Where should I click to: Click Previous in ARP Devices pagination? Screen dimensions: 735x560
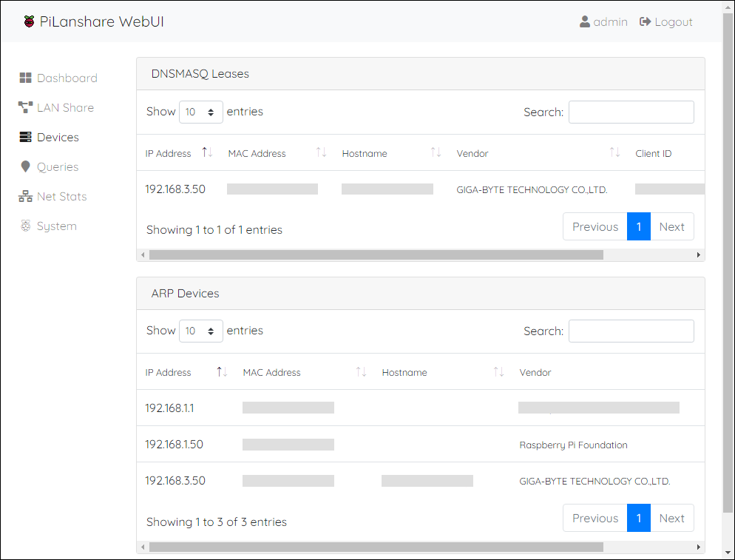point(595,518)
